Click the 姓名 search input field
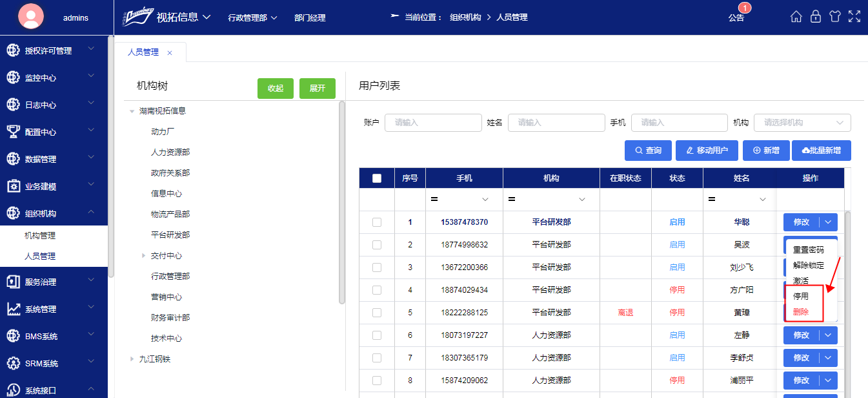This screenshot has width=868, height=398. pos(556,123)
